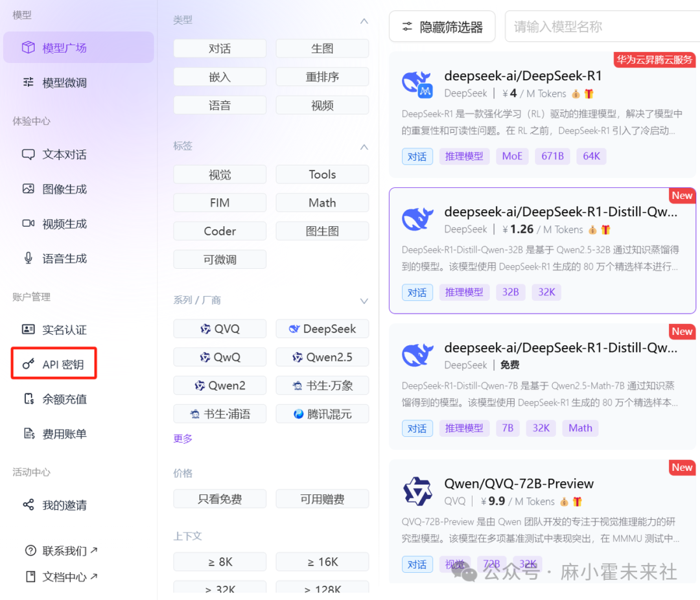This screenshot has width=700, height=600.
Task: Click the gift icon on DeepSeek-R1 price line
Action: click(x=589, y=94)
